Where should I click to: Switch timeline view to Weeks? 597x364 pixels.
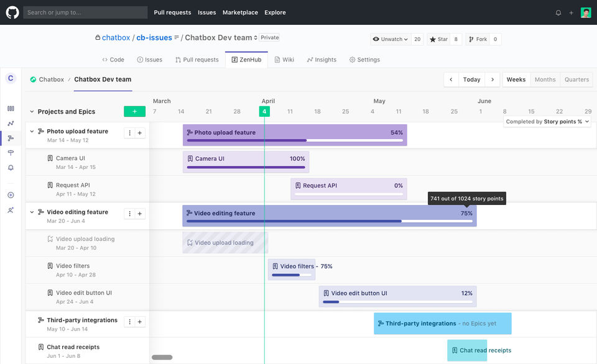516,80
